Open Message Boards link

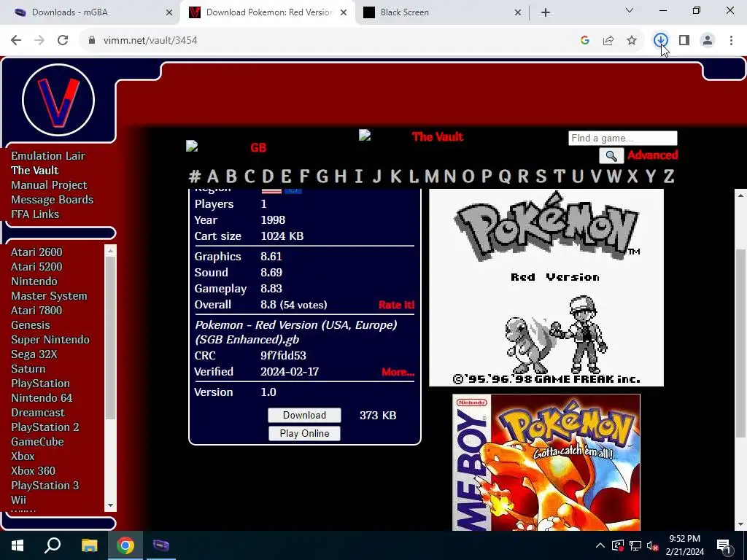[53, 200]
